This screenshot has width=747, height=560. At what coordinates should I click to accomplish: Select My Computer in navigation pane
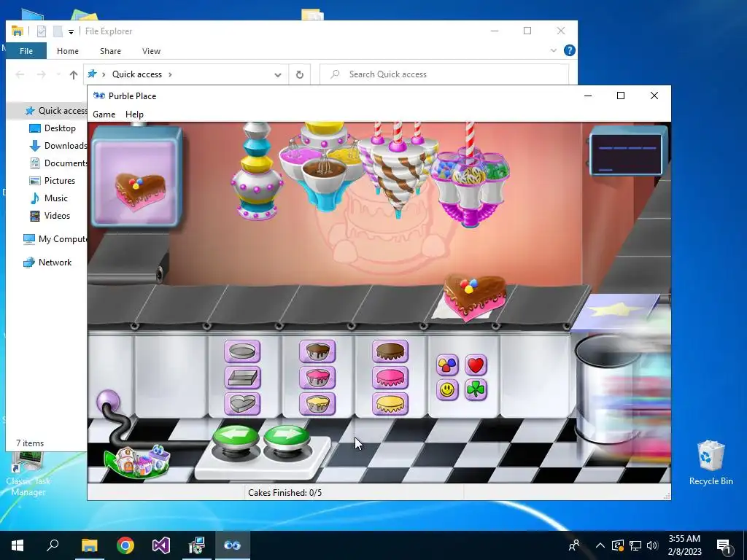pyautogui.click(x=55, y=239)
